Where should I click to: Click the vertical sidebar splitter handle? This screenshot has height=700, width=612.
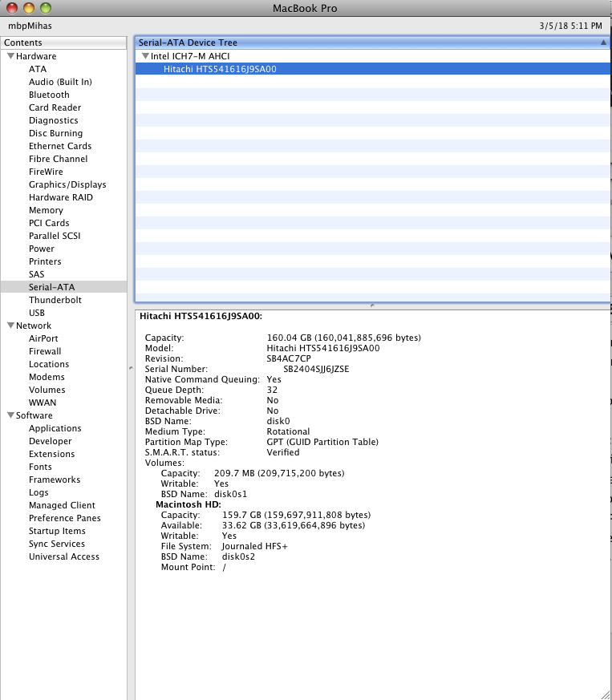point(131,368)
